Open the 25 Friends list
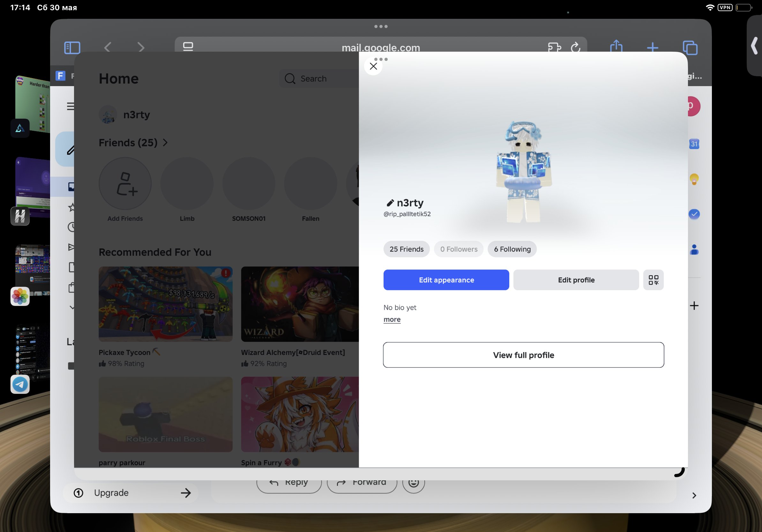This screenshot has width=762, height=532. point(407,249)
